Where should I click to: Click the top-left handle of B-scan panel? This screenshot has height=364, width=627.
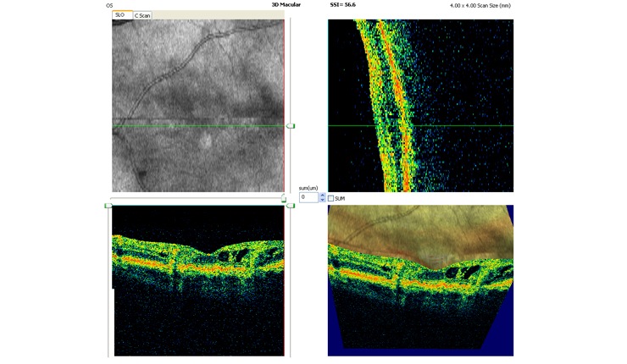(108, 205)
